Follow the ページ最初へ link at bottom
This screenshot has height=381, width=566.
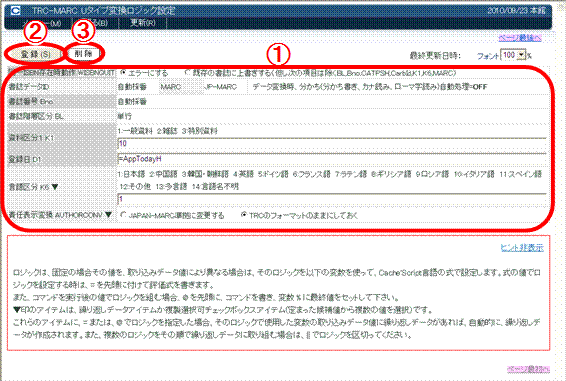click(528, 369)
